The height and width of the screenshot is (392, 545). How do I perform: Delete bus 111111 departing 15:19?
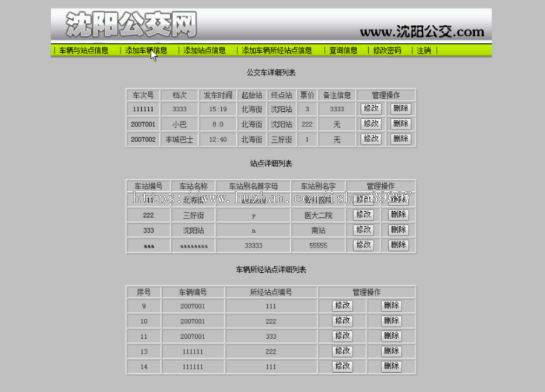(x=400, y=109)
